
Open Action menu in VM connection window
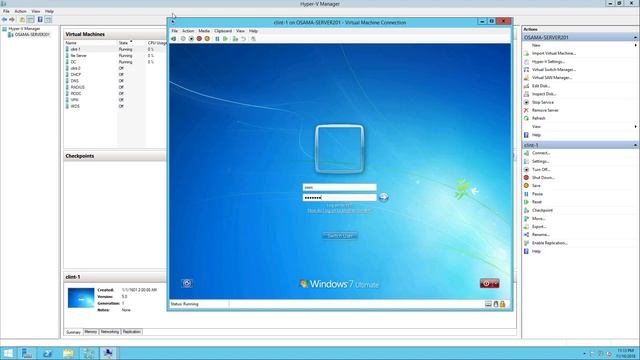(188, 31)
